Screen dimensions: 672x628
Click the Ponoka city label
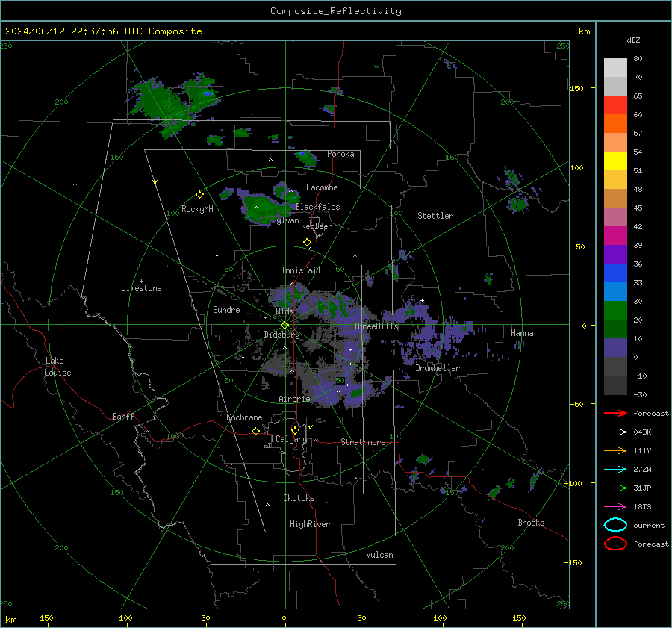click(x=340, y=154)
